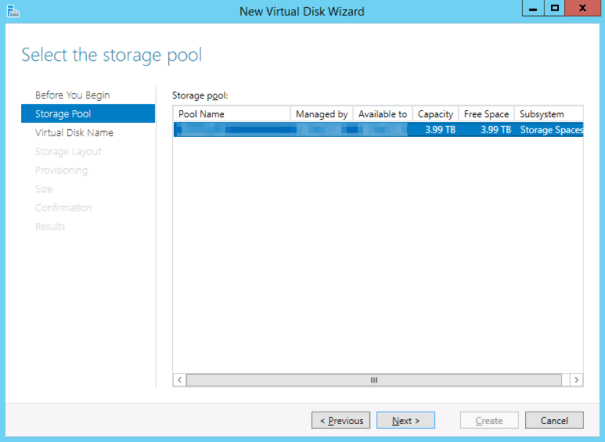Click the wizard window icon in title bar
The width and height of the screenshot is (605, 442).
pyautogui.click(x=12, y=10)
